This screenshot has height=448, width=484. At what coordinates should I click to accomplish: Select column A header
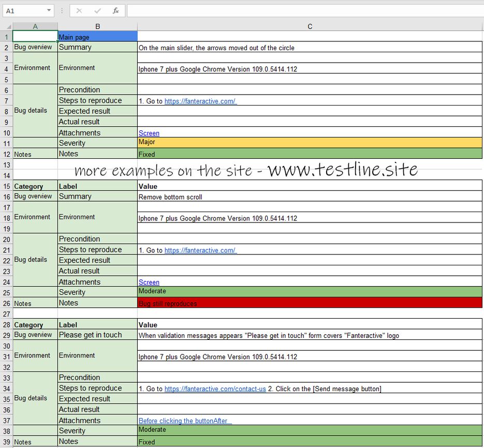35,26
